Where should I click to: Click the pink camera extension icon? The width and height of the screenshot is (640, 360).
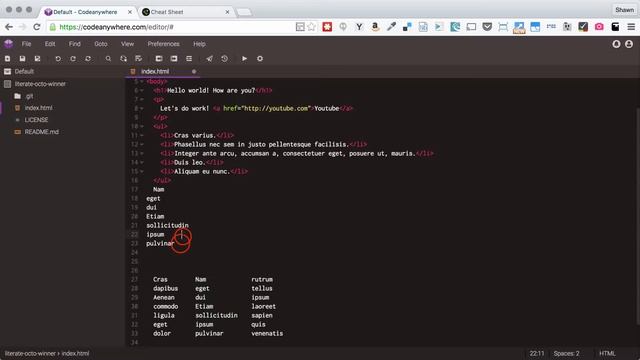tap(599, 27)
